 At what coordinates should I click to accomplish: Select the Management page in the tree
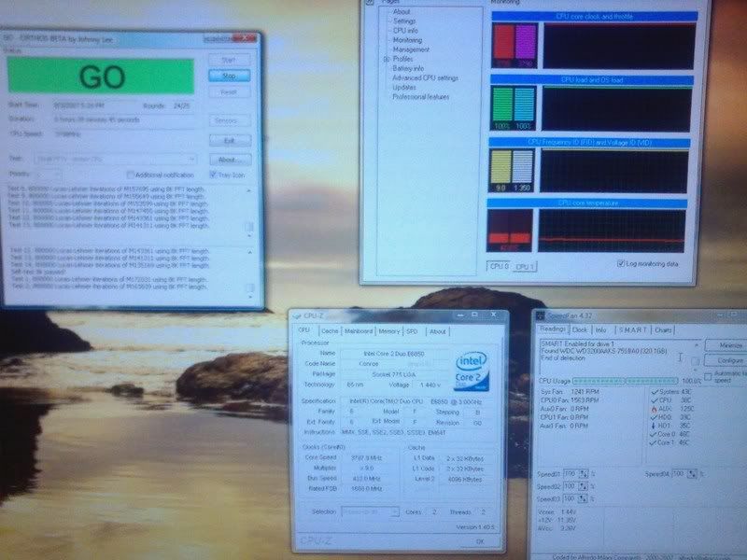pyautogui.click(x=411, y=49)
